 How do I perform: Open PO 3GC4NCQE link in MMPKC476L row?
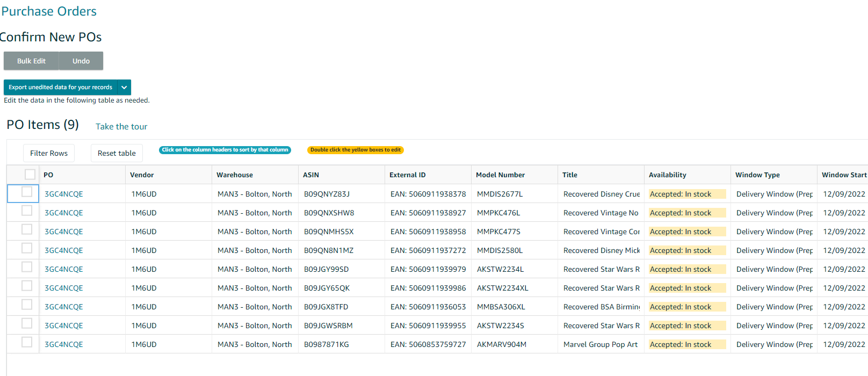(64, 213)
